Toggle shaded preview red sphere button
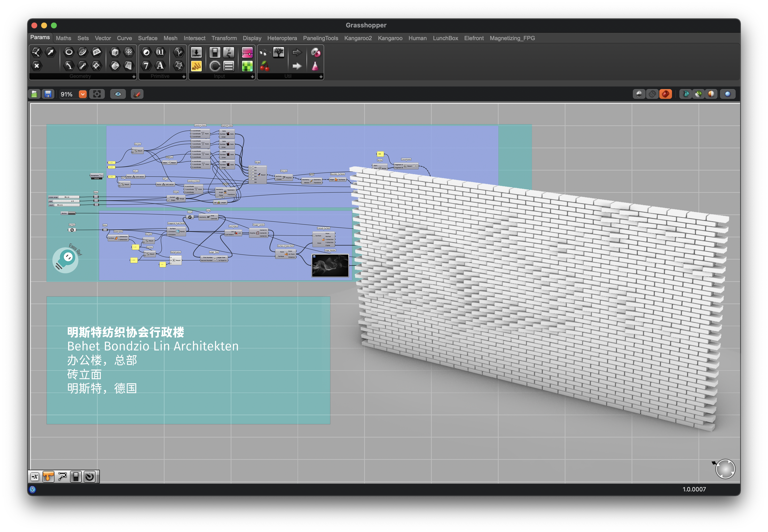Viewport: 768px width, 532px height. click(x=665, y=94)
